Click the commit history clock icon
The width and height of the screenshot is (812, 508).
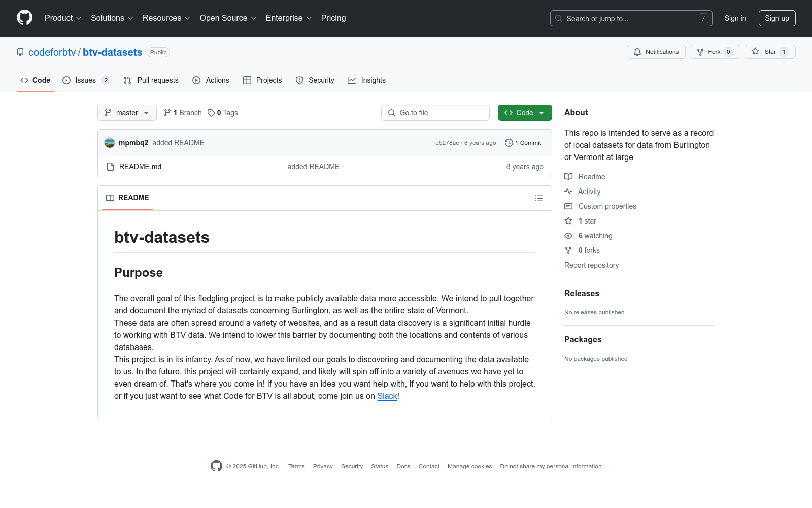pos(509,143)
